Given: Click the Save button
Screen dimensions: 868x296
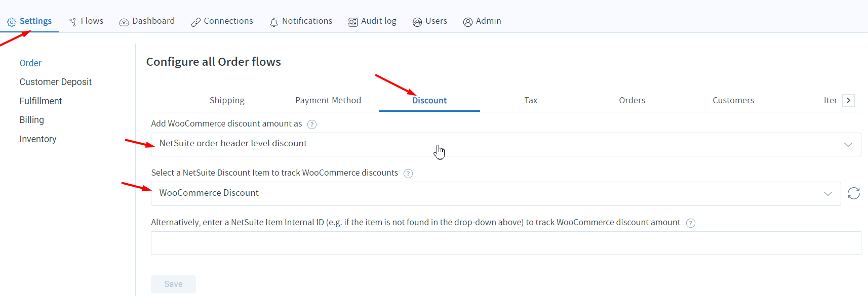Looking at the screenshot, I should pyautogui.click(x=173, y=284).
